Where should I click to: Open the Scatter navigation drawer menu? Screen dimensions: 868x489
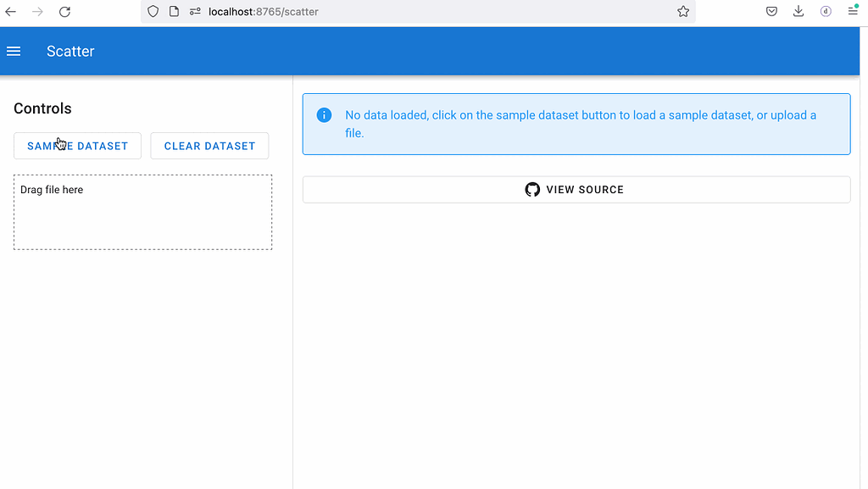click(14, 51)
